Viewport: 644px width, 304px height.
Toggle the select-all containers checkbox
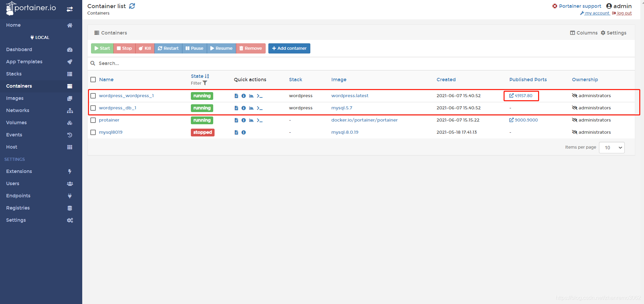tap(93, 80)
